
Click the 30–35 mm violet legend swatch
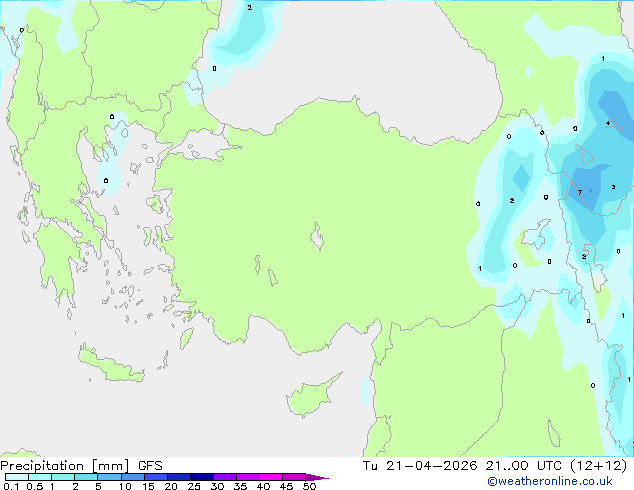point(225,477)
